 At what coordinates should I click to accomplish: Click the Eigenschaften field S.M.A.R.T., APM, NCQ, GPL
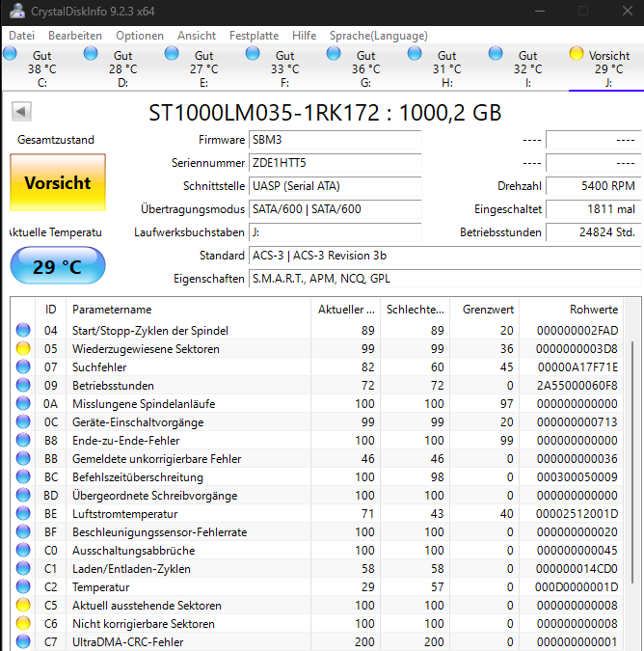pos(444,279)
